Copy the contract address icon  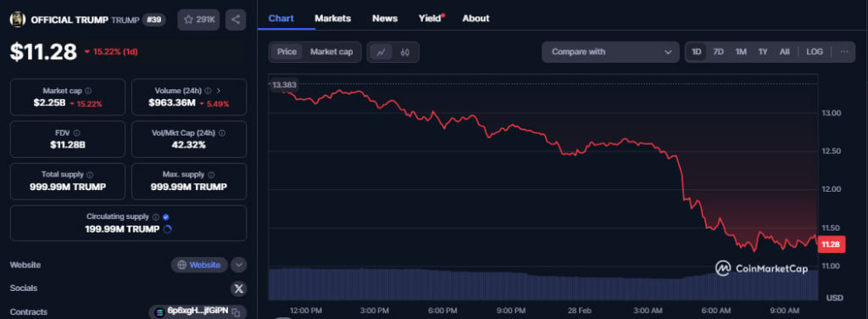point(236,312)
